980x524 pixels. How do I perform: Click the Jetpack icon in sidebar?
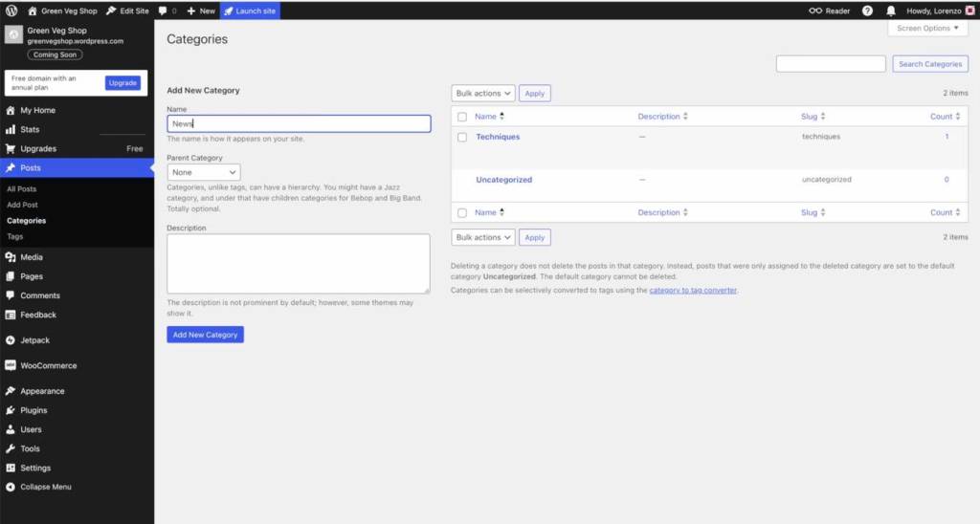11,340
